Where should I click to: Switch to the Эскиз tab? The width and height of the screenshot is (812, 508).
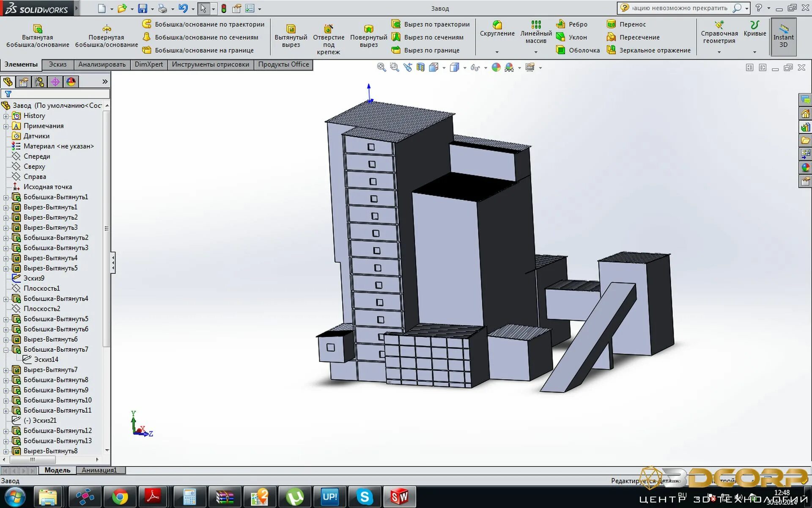click(x=58, y=64)
